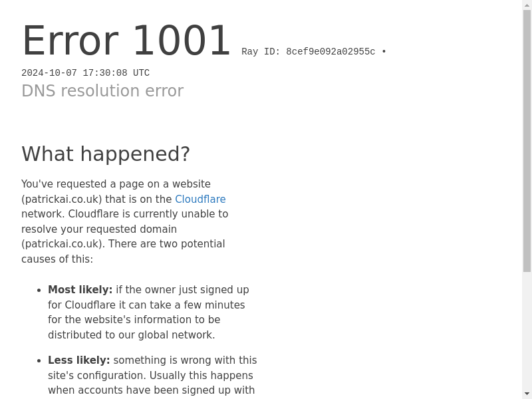Click the What happened? heading

[x=106, y=154]
